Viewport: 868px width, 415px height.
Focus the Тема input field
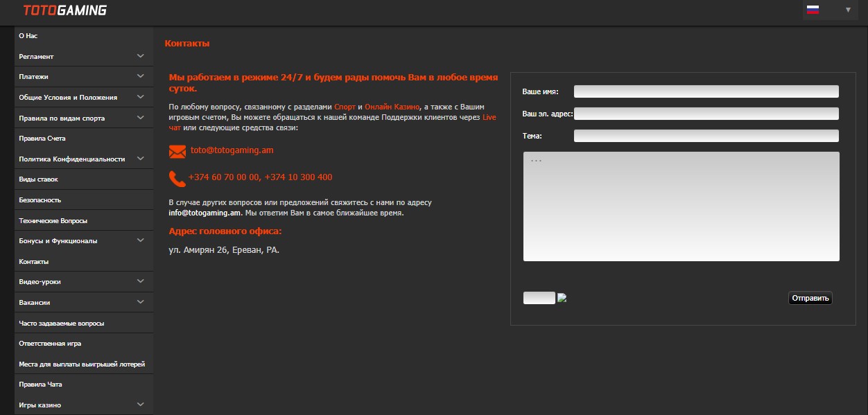706,136
